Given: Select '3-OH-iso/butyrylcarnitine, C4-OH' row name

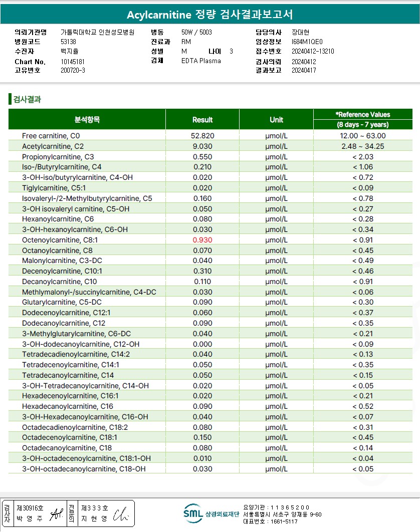Looking at the screenshot, I should click(77, 177).
